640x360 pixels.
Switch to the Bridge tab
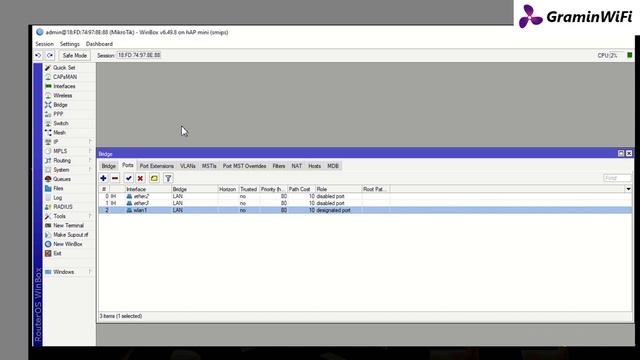(x=109, y=166)
